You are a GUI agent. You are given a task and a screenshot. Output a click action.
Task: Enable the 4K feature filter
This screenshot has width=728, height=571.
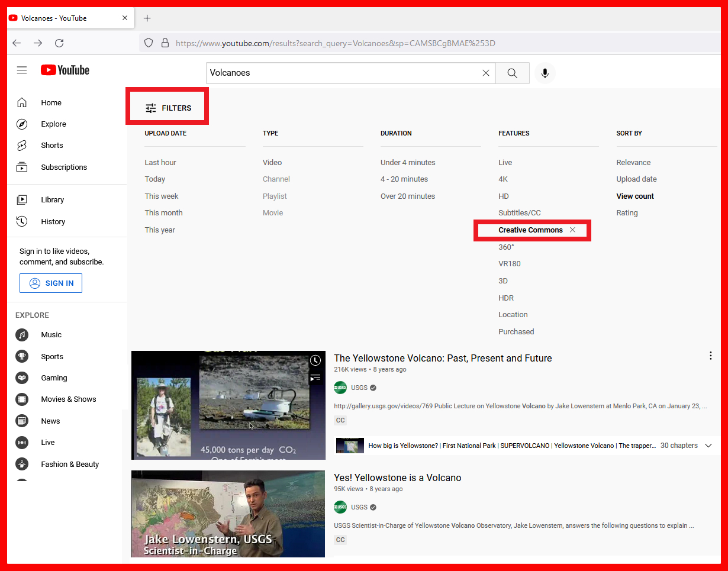click(x=502, y=179)
